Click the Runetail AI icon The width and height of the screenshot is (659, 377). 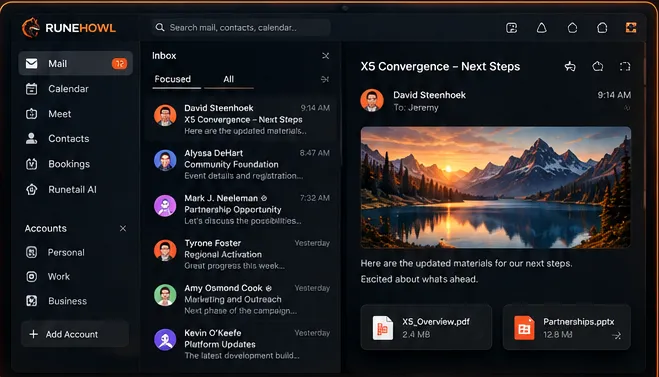click(x=32, y=190)
